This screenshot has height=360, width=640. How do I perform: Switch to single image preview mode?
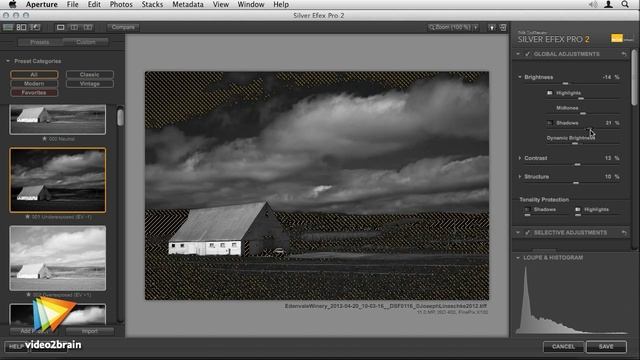60,27
